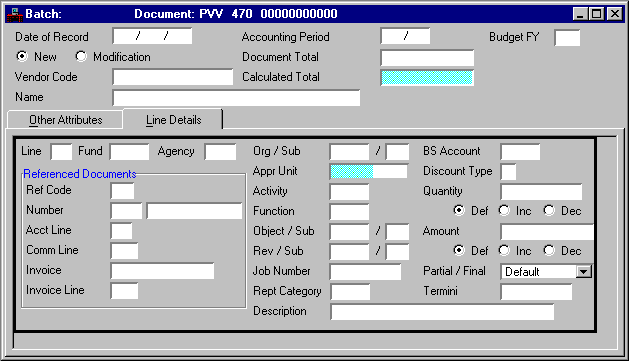Click the Agency field
629x361 pixels.
coord(220,152)
